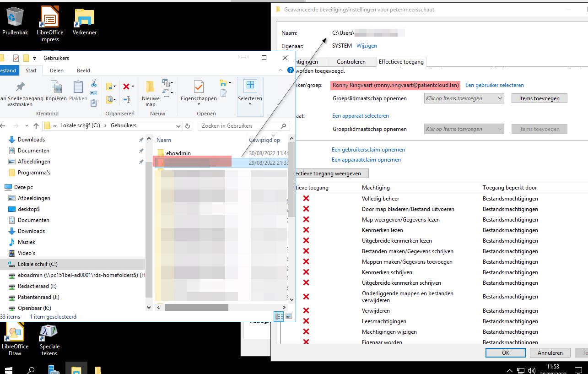Open the Controleren tab
The height and width of the screenshot is (374, 588).
coord(351,62)
